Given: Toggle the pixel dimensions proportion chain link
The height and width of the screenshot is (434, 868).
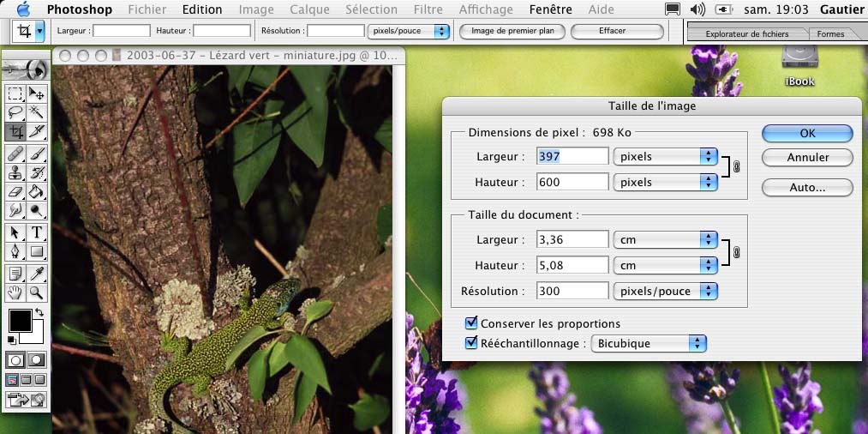Looking at the screenshot, I should pyautogui.click(x=736, y=166).
